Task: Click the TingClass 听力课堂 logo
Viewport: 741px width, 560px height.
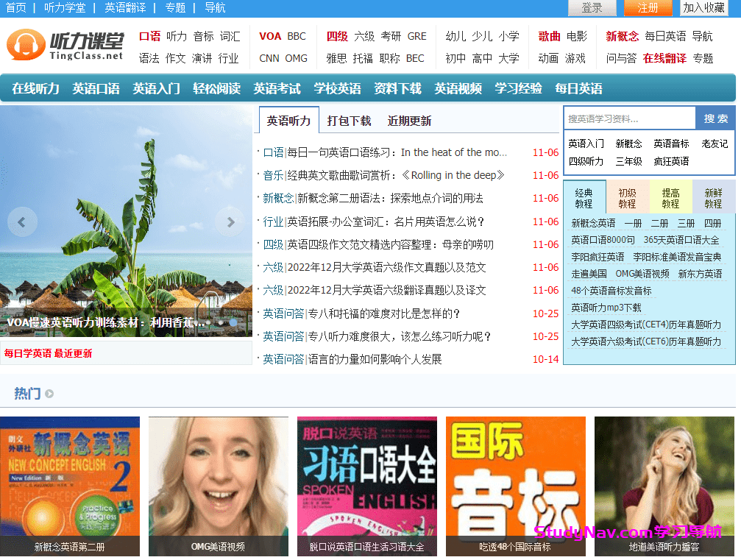Action: point(65,46)
